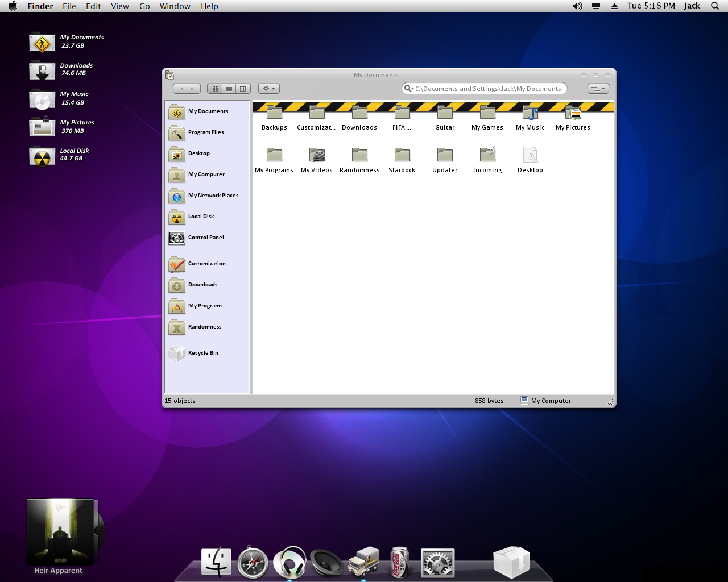Viewport: 728px width, 582px height.
Task: Open the My Pictures folder in file pane
Action: click(573, 118)
